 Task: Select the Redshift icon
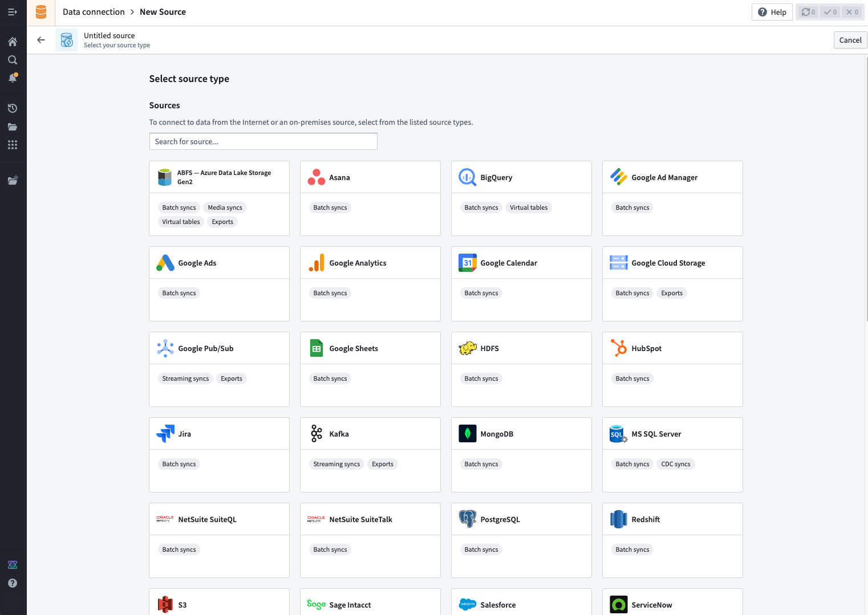pyautogui.click(x=619, y=519)
